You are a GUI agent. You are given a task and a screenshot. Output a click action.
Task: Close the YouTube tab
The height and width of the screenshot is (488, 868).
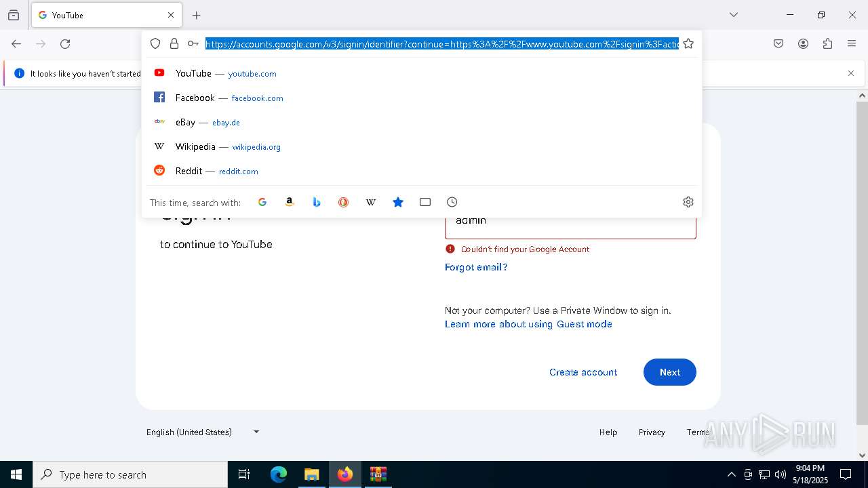pyautogui.click(x=171, y=15)
